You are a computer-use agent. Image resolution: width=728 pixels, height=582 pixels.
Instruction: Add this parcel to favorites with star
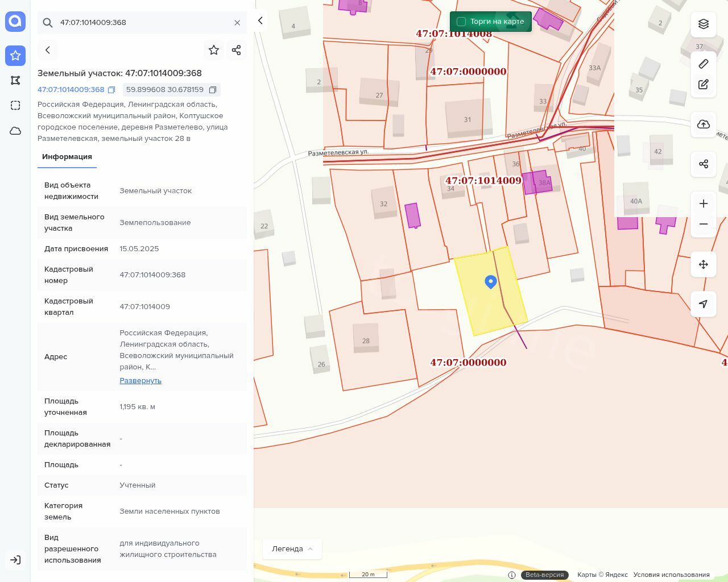click(x=214, y=50)
